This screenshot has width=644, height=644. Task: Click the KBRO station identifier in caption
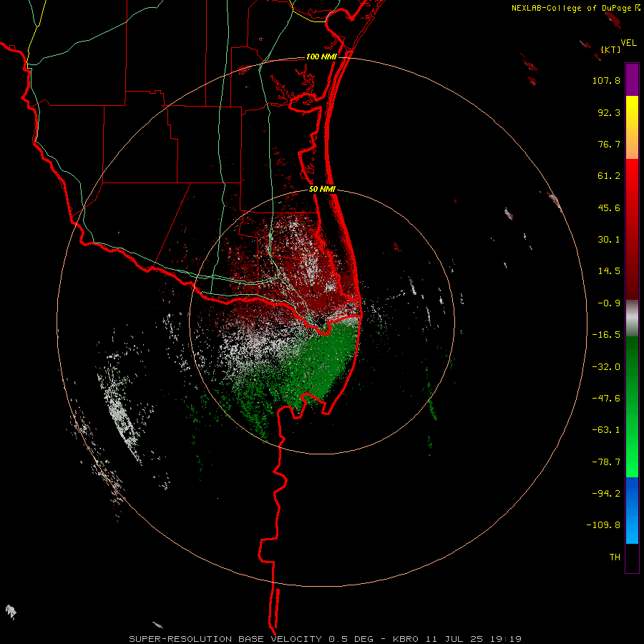(x=406, y=639)
